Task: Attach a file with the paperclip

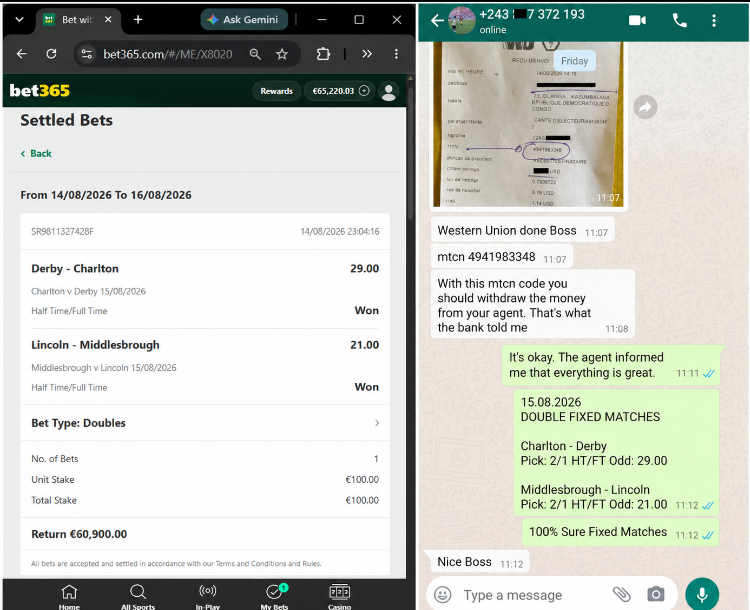Action: pos(621,594)
